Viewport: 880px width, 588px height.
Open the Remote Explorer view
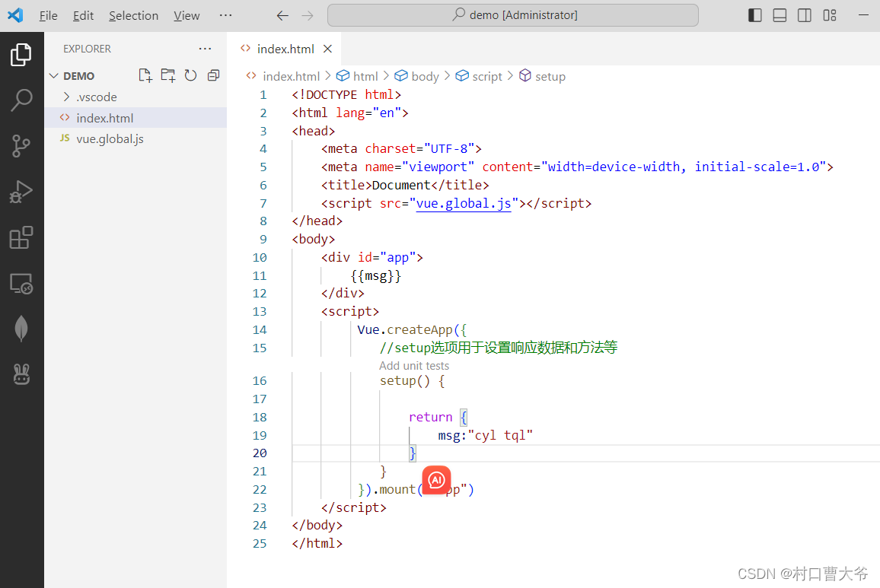[22, 283]
